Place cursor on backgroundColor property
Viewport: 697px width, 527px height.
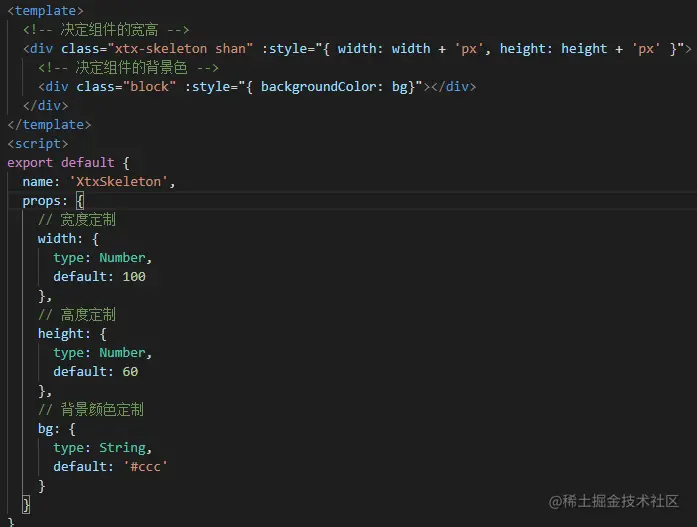click(321, 87)
